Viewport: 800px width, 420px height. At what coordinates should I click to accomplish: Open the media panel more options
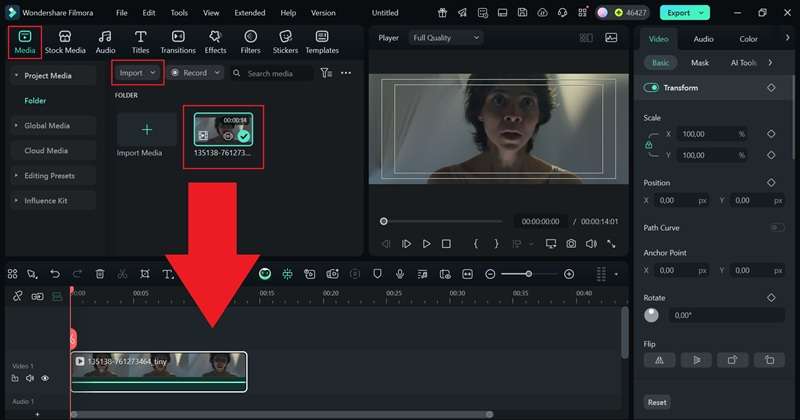click(x=346, y=73)
